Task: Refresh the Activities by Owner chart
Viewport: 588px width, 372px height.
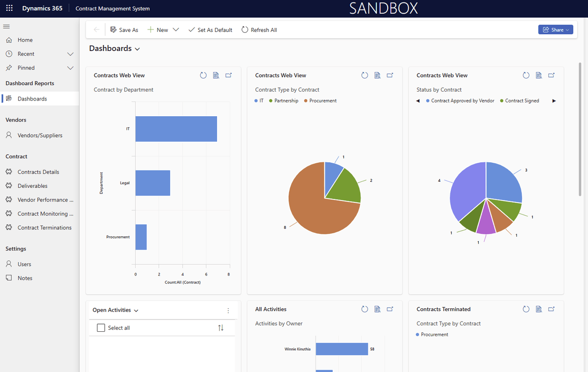Action: click(365, 309)
